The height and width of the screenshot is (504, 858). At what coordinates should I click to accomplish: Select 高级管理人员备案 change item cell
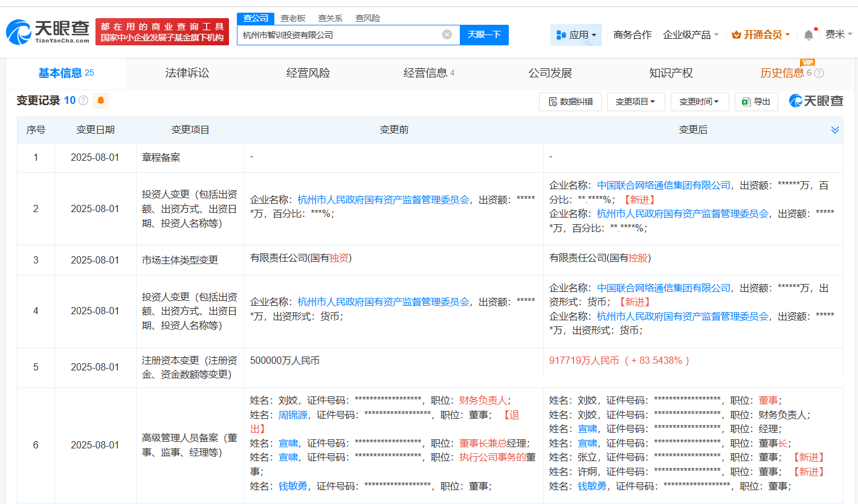190,445
